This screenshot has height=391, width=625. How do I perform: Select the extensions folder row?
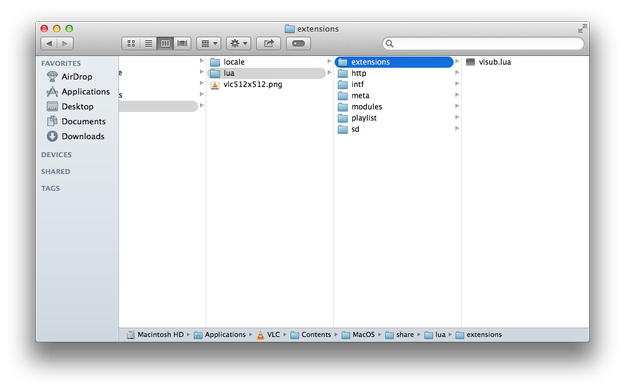pyautogui.click(x=394, y=62)
